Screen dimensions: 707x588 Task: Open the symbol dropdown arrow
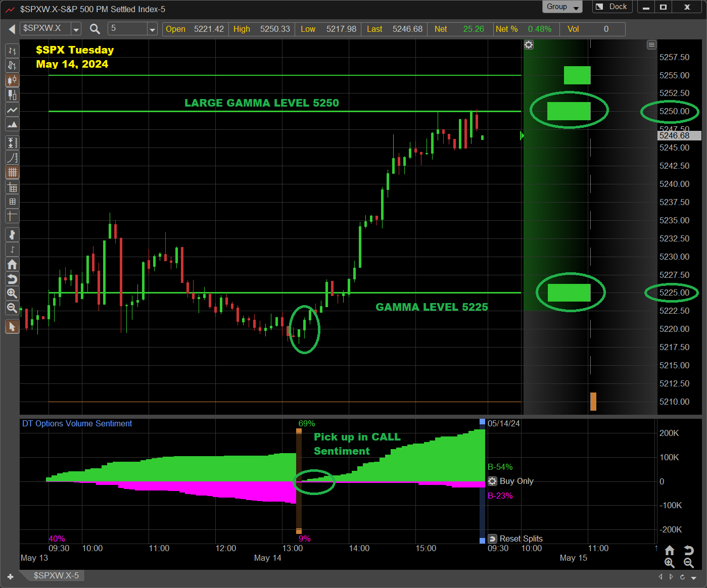[x=76, y=29]
